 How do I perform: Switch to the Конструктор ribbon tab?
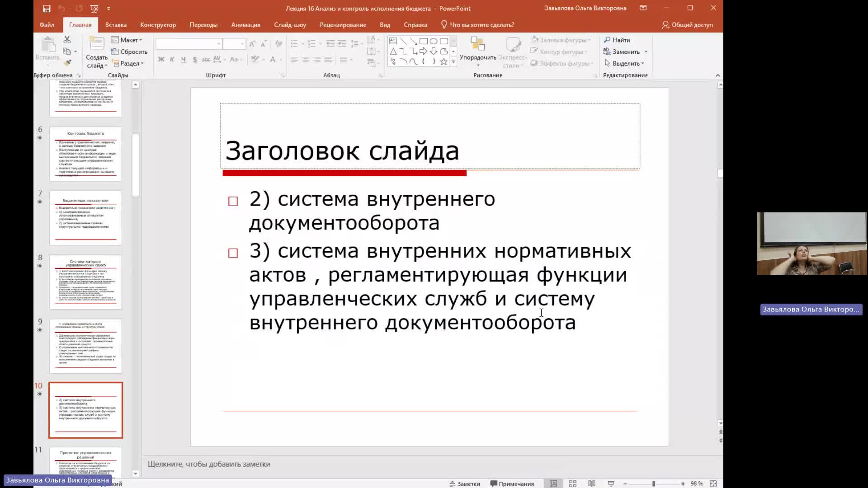(x=158, y=25)
